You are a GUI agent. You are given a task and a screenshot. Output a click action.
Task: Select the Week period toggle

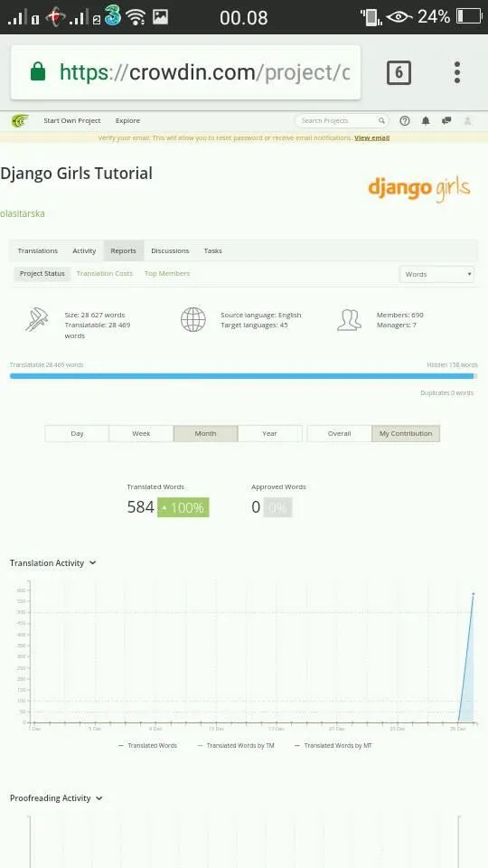141,433
